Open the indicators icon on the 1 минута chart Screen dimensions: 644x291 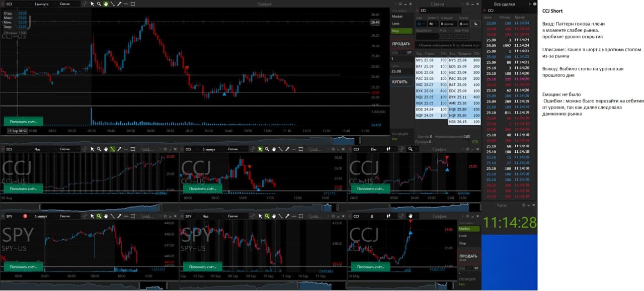[x=85, y=4]
